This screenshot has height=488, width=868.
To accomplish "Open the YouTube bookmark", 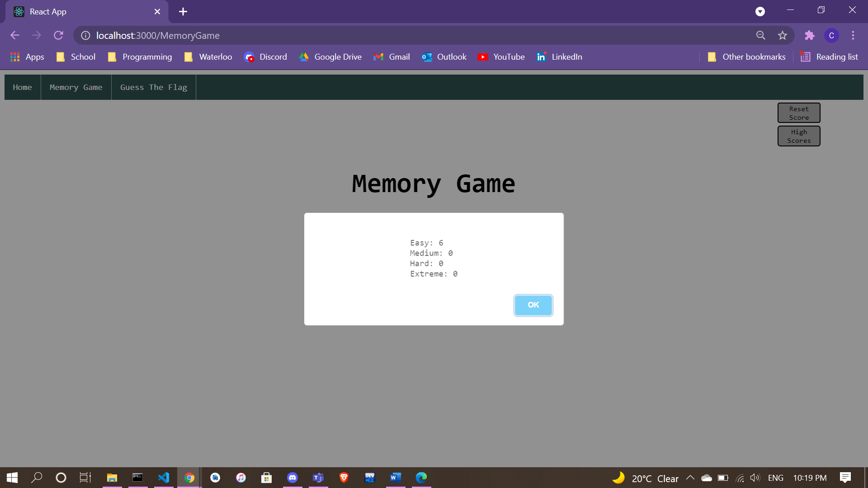I will (501, 57).
